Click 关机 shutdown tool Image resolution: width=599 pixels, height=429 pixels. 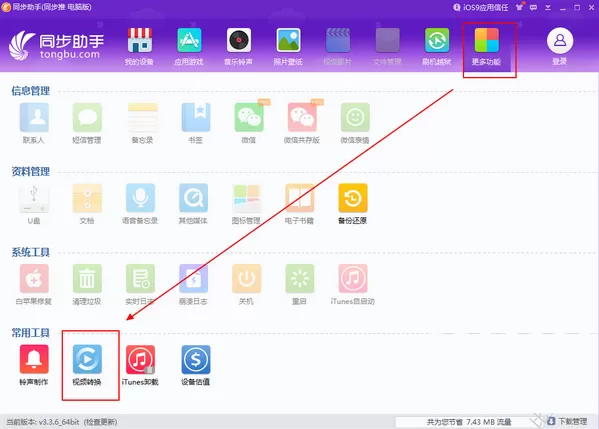click(246, 285)
